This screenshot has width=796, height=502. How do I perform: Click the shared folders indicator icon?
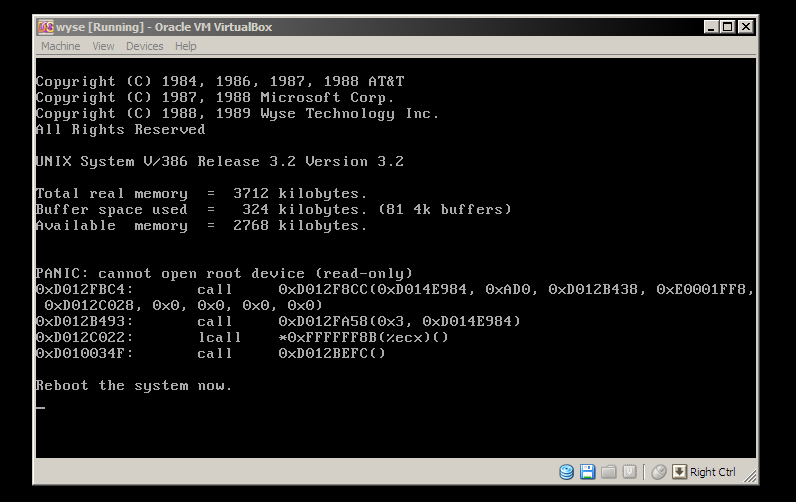click(608, 472)
